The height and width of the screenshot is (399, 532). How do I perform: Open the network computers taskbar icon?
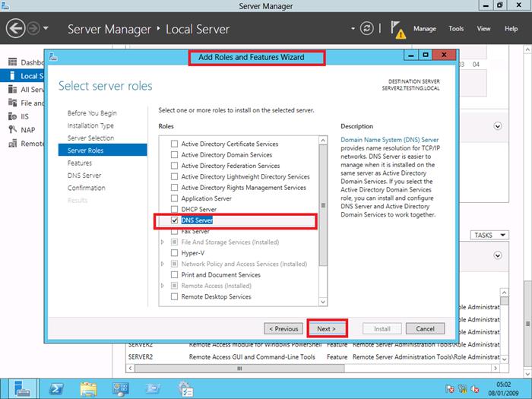pos(120,389)
